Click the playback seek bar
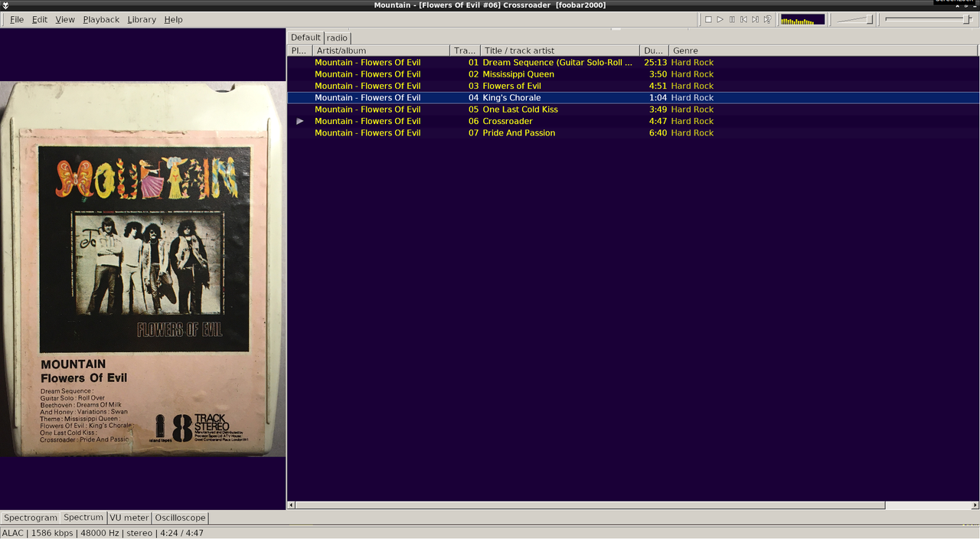Viewport: 980px width, 539px height. [929, 19]
